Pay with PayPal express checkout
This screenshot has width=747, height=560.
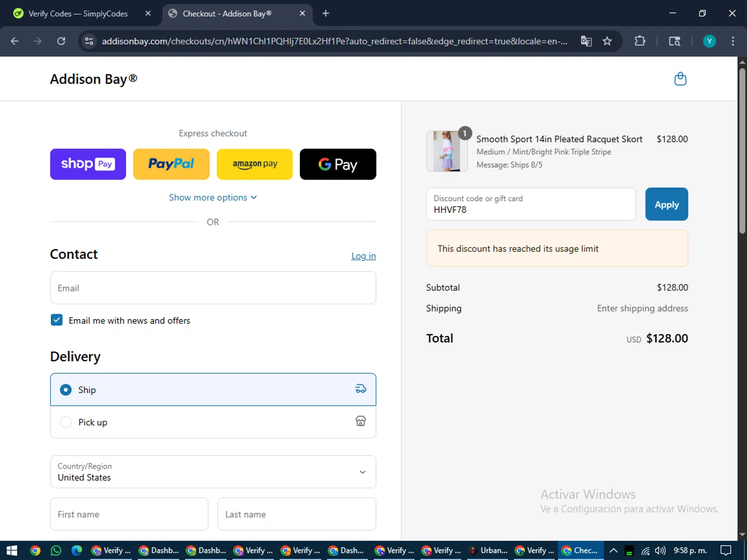pyautogui.click(x=171, y=164)
